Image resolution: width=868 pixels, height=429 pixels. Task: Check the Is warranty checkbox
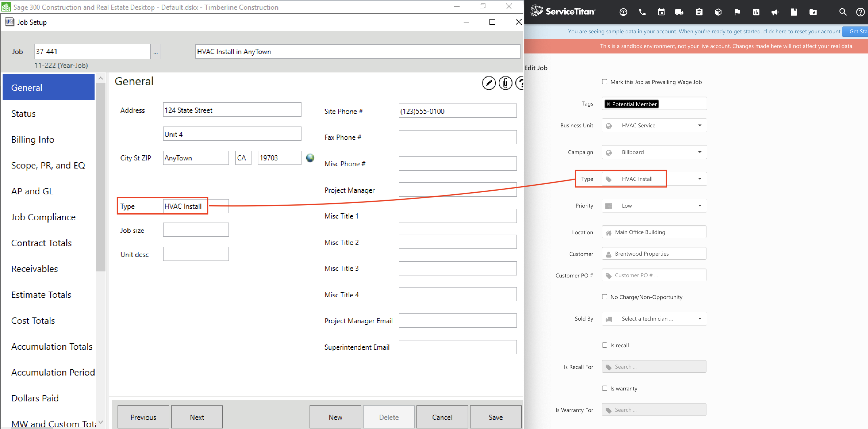coord(604,388)
